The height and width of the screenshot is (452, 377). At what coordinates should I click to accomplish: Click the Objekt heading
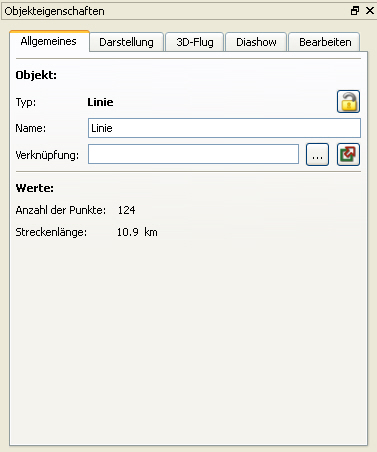(36, 75)
